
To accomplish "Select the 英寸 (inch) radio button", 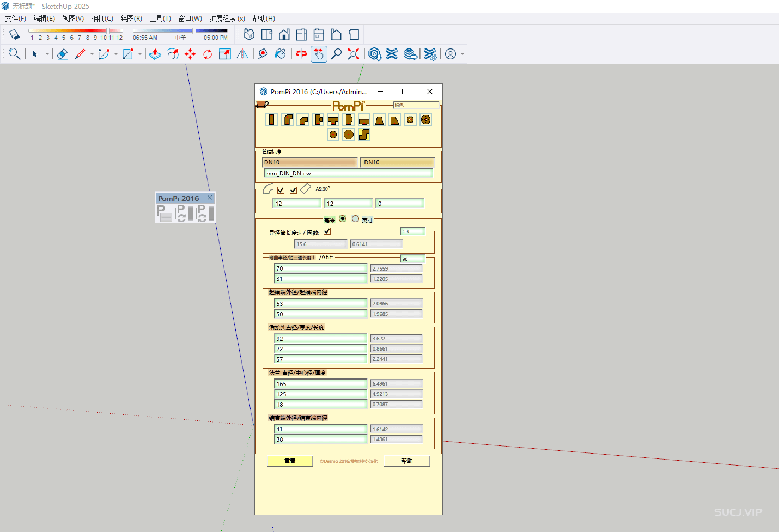I will tap(356, 219).
